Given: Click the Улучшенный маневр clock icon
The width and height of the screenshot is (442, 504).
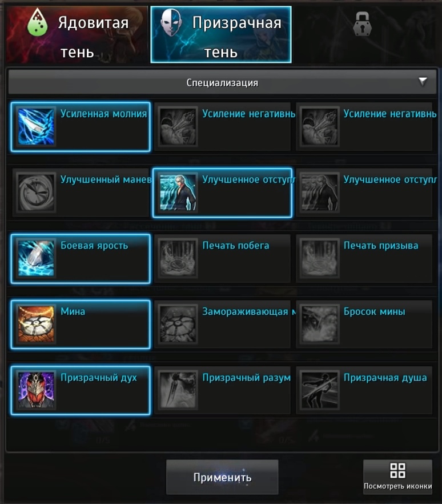Looking at the screenshot, I should coord(36,193).
